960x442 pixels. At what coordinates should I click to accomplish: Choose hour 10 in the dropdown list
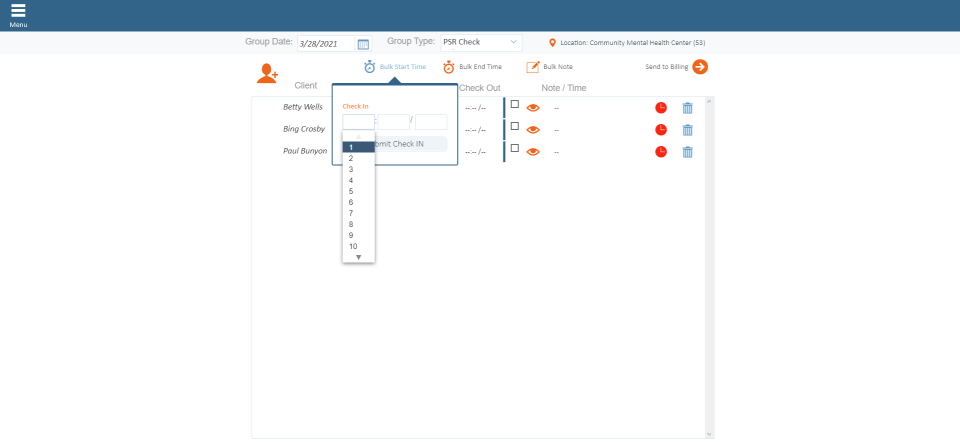tap(353, 246)
